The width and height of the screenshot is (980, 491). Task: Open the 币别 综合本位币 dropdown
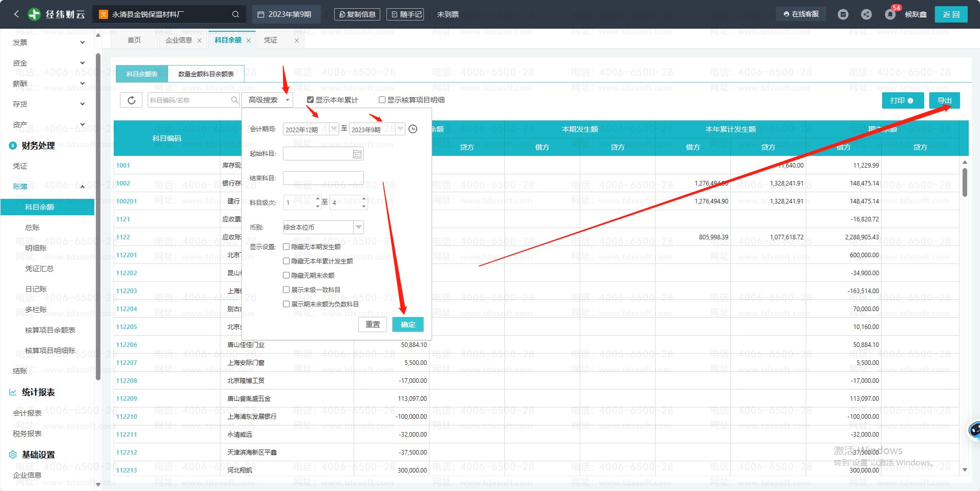coord(358,227)
